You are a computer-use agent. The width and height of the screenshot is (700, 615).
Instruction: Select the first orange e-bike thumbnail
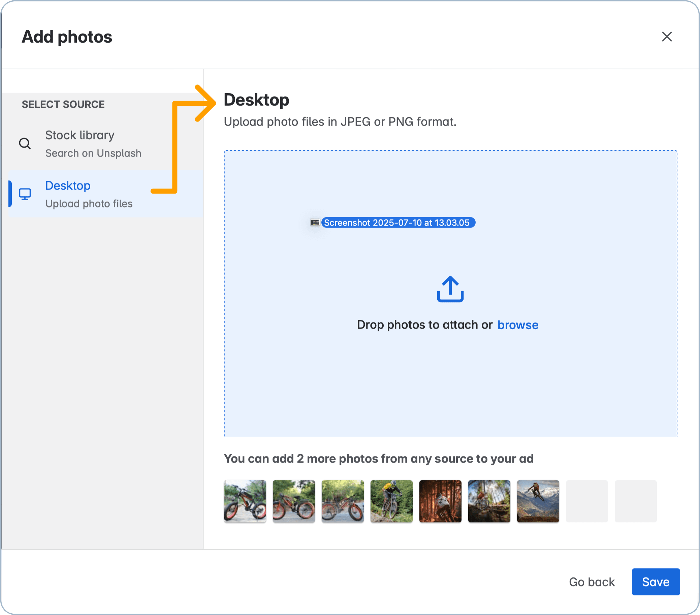point(245,501)
